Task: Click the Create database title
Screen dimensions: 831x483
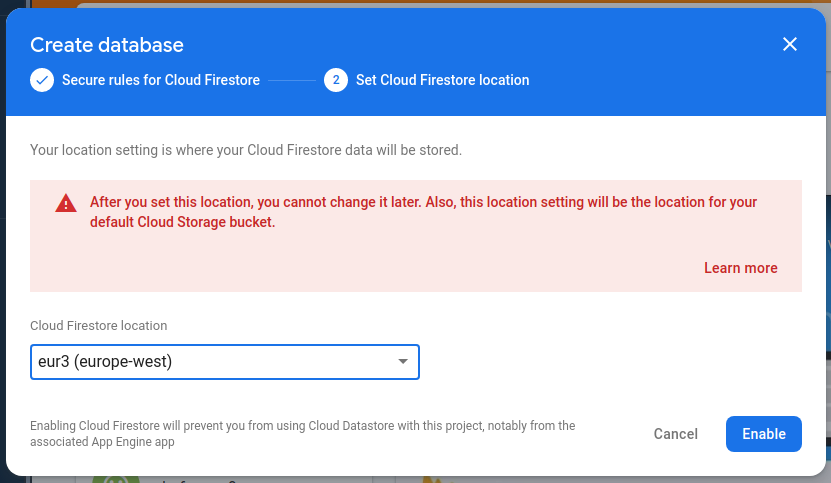Action: coord(107,45)
